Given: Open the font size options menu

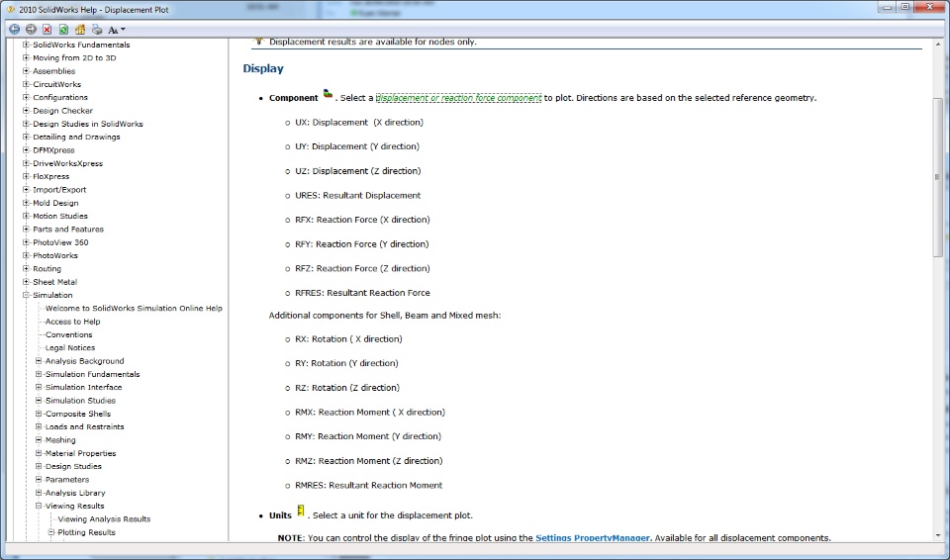Looking at the screenshot, I should click(117, 29).
